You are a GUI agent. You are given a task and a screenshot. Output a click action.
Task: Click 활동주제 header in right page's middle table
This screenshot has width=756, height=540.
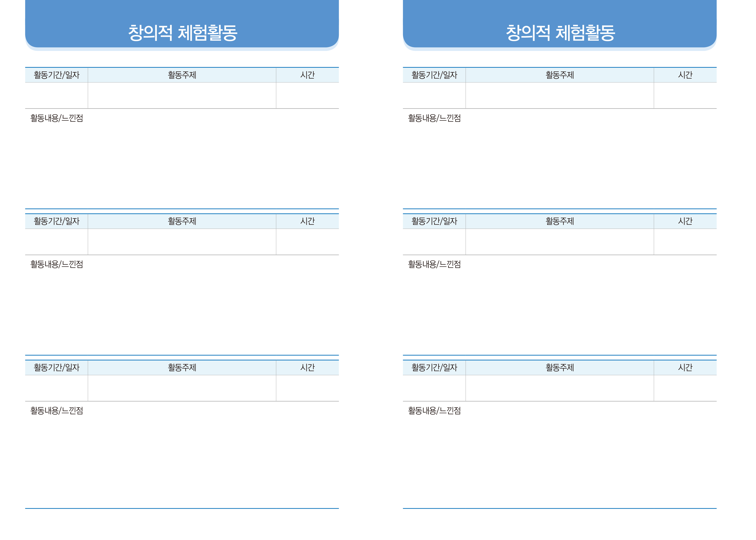coord(560,221)
